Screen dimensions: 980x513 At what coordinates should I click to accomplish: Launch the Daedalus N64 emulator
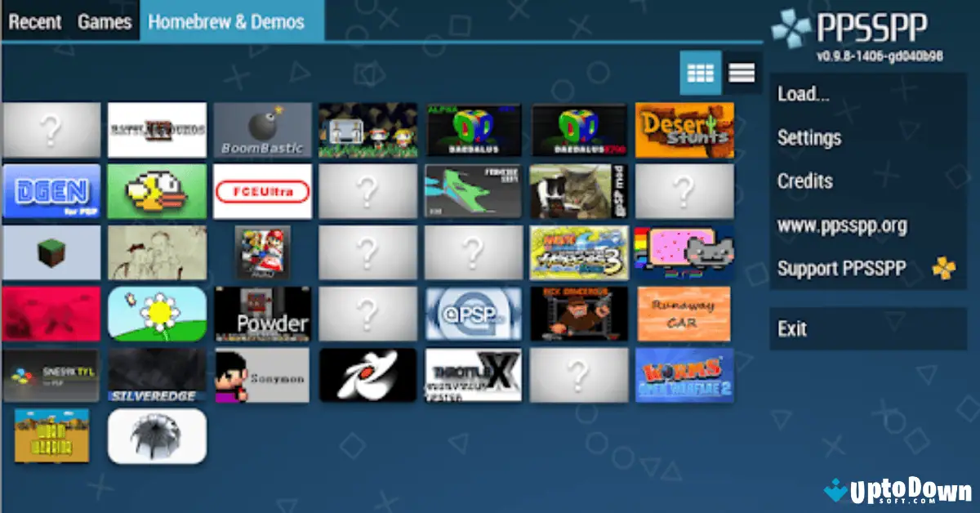(473, 130)
